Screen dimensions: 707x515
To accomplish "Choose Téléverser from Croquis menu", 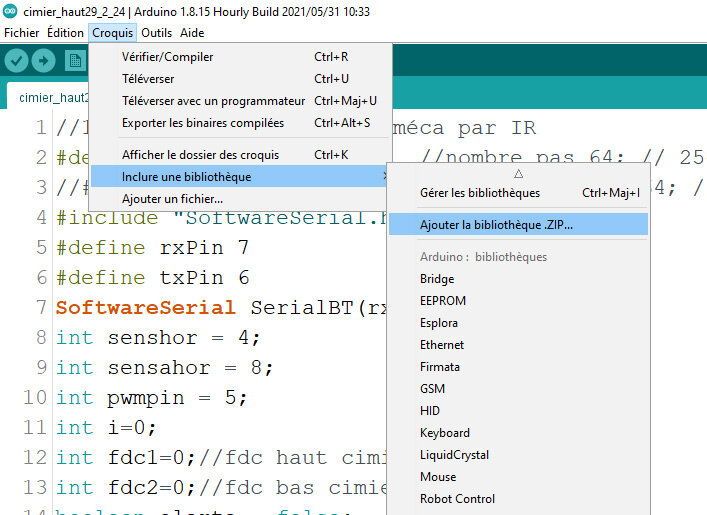I will [x=240, y=79].
